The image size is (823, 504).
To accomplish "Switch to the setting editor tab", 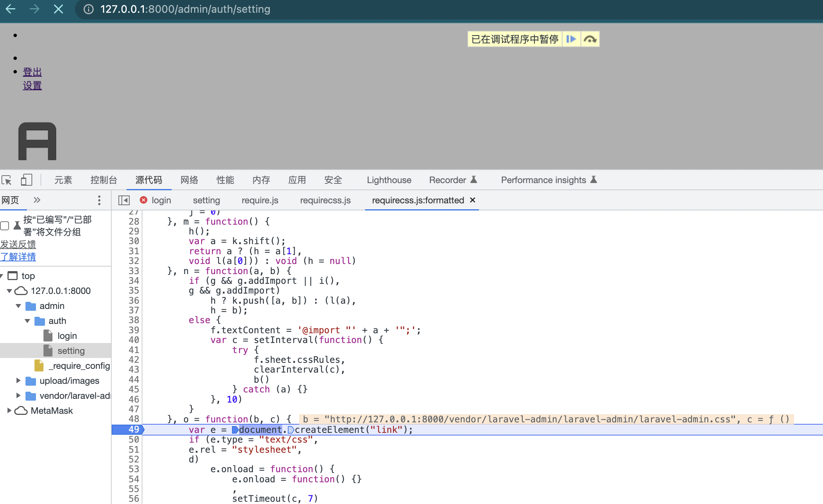I will [206, 200].
